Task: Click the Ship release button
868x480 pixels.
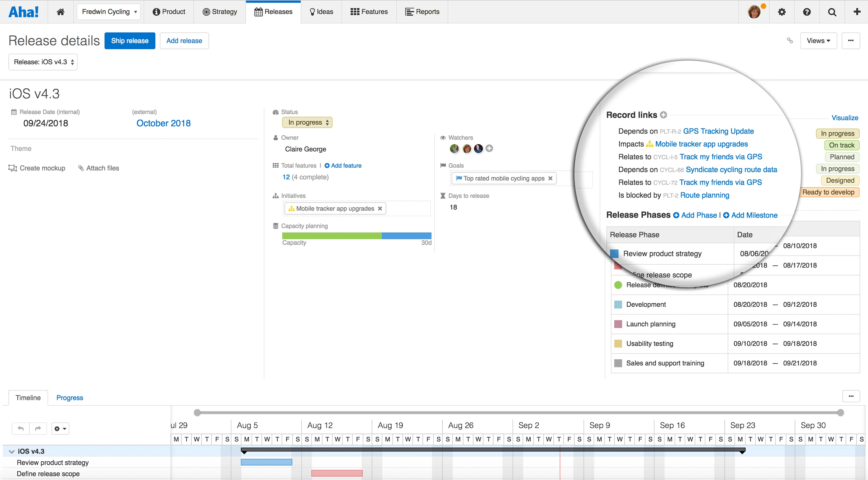Action: tap(130, 41)
